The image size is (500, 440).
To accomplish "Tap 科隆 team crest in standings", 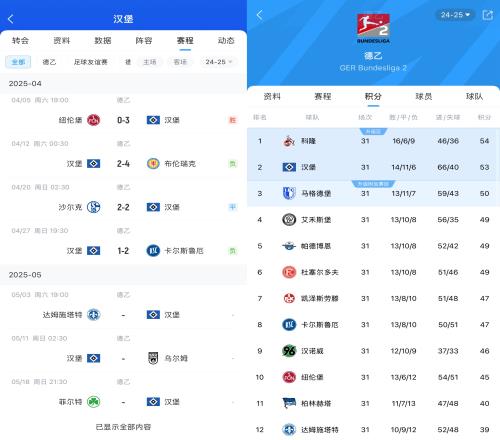I will [x=289, y=141].
